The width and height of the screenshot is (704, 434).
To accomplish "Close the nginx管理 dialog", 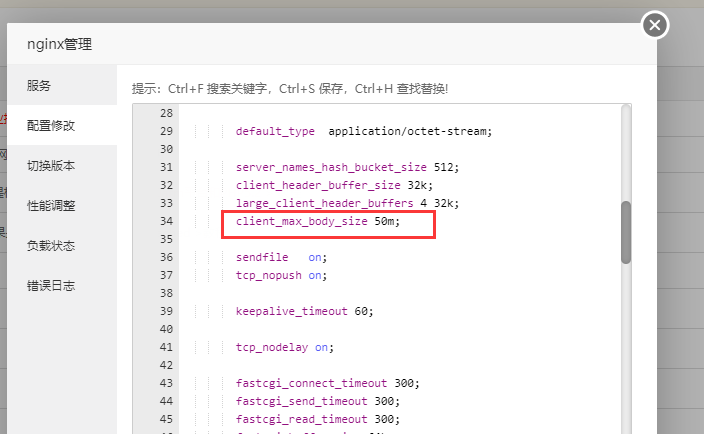I will pos(655,25).
